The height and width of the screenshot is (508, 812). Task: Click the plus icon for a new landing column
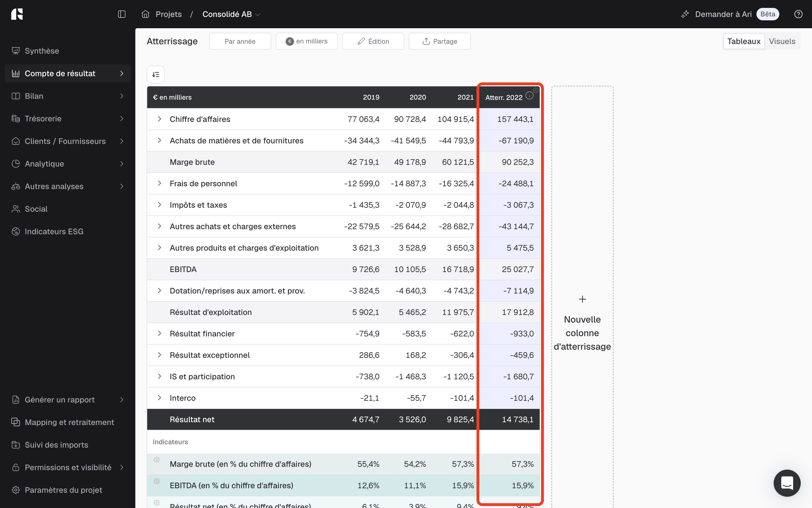point(582,299)
